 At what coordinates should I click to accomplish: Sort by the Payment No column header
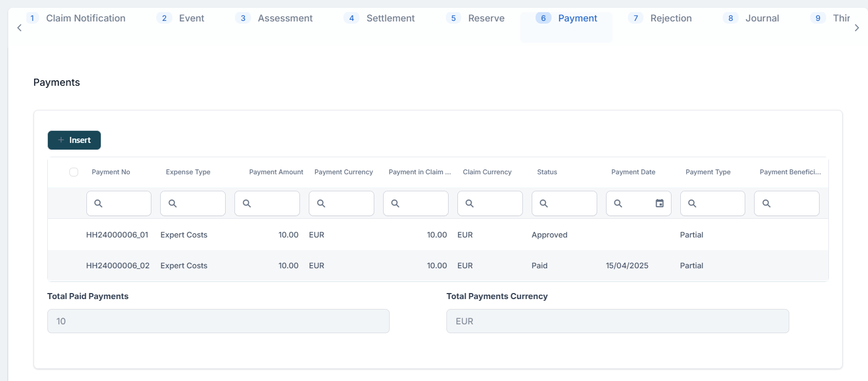click(x=111, y=172)
